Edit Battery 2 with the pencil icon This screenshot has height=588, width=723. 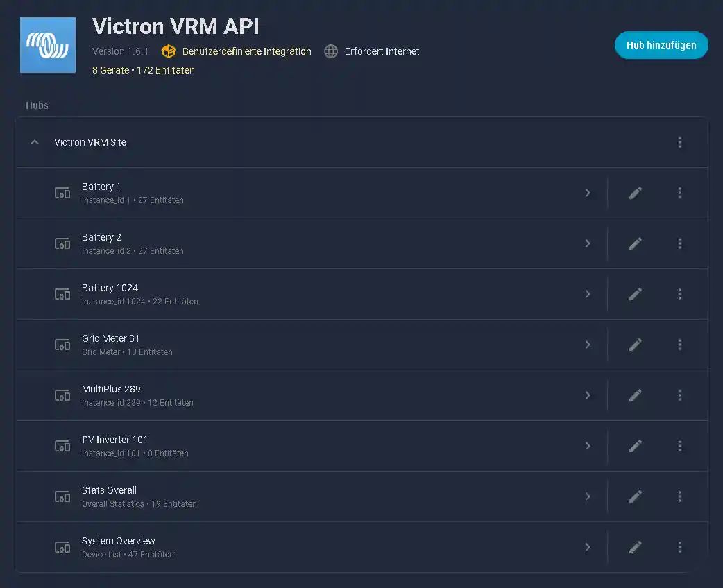635,244
